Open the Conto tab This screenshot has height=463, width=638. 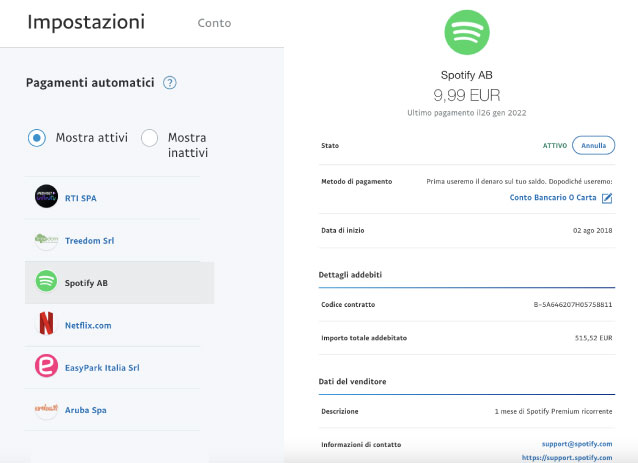[x=214, y=23]
